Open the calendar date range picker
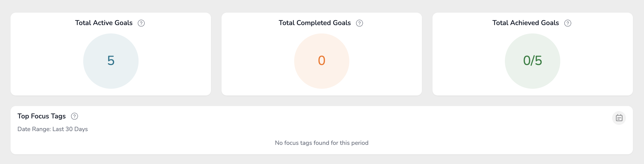This screenshot has height=164, width=644. click(619, 118)
